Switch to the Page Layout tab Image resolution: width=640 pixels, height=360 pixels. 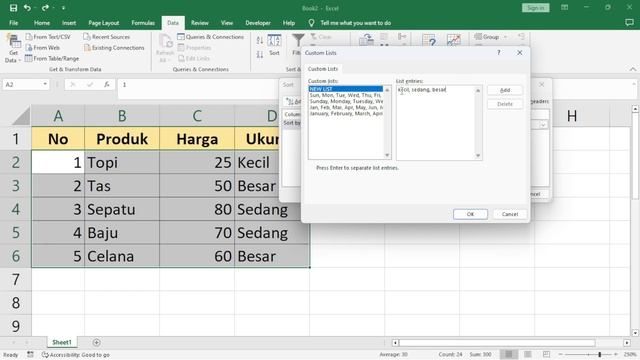point(104,23)
